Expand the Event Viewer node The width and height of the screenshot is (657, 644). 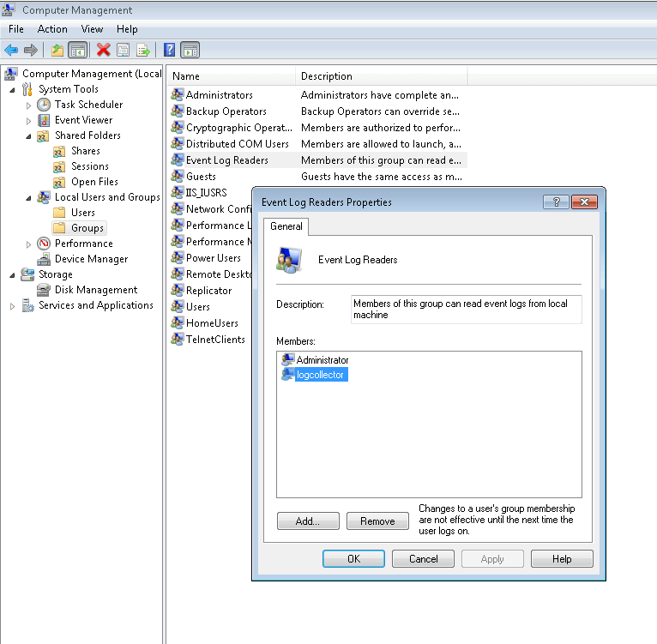[28, 121]
